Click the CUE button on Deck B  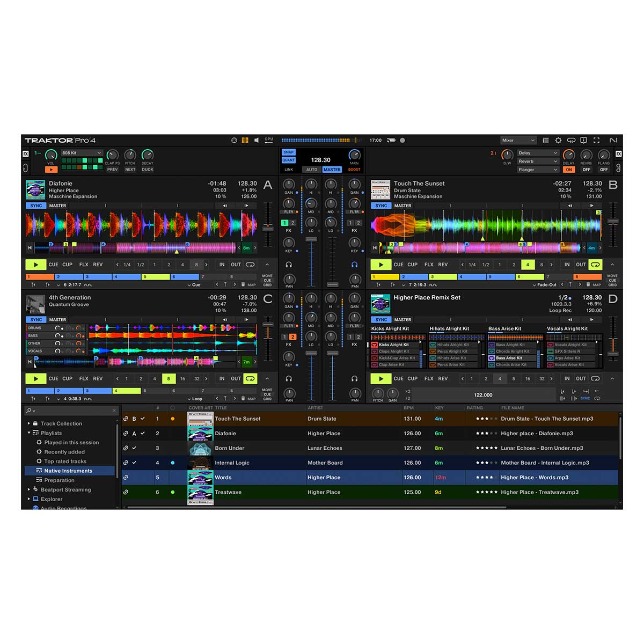pos(398,264)
